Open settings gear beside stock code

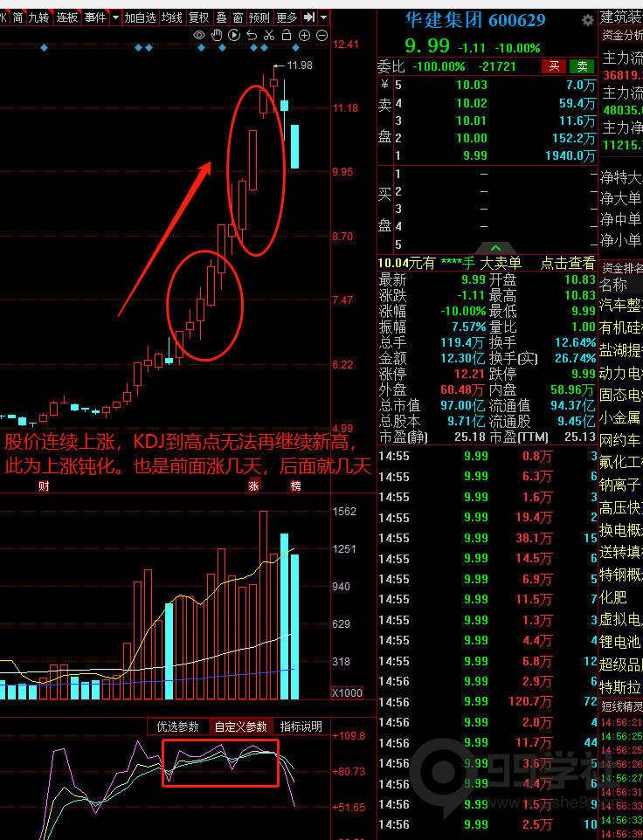587,20
